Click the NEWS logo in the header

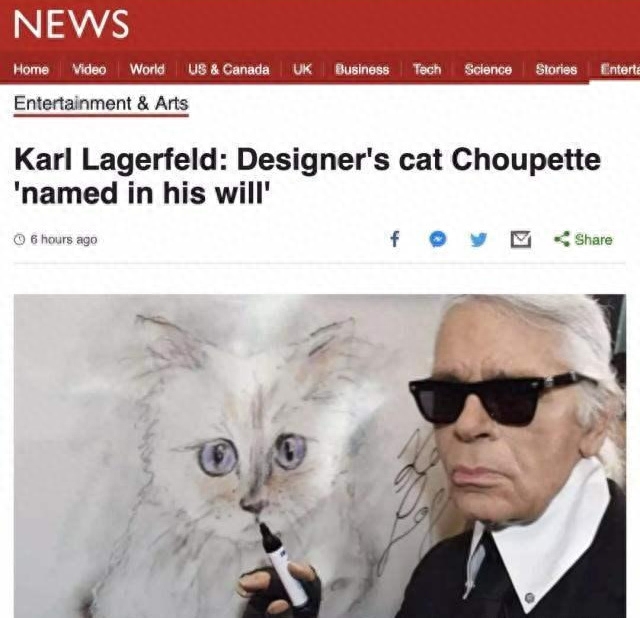pyautogui.click(x=71, y=24)
